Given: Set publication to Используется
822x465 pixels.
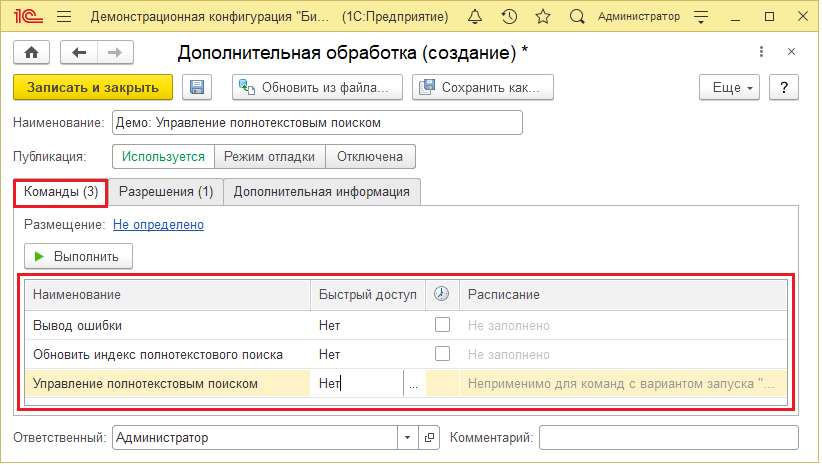Looking at the screenshot, I should pos(163,157).
